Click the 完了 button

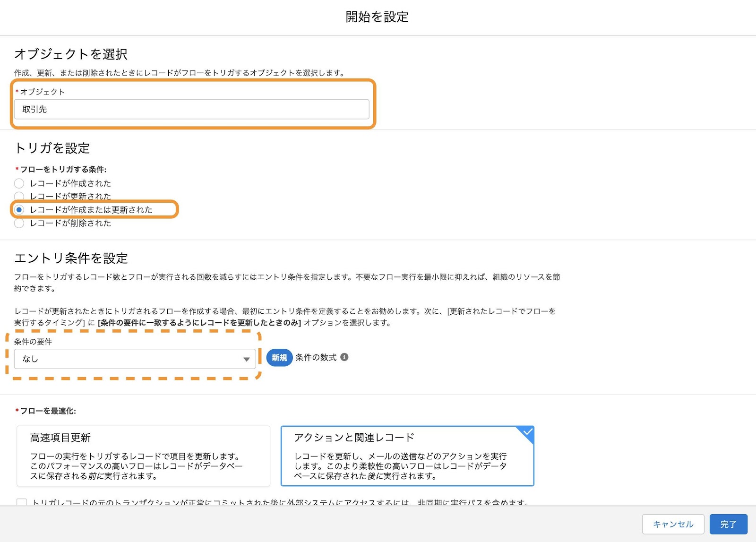[728, 524]
